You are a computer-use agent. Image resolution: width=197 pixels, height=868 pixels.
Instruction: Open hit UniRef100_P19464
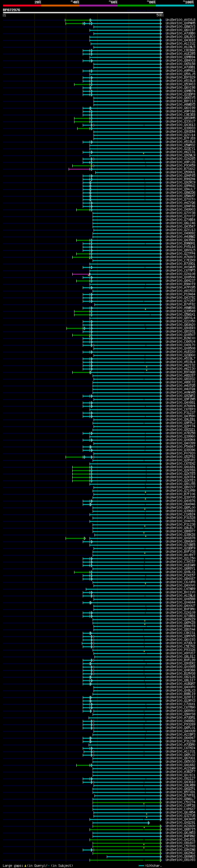[x=180, y=294]
